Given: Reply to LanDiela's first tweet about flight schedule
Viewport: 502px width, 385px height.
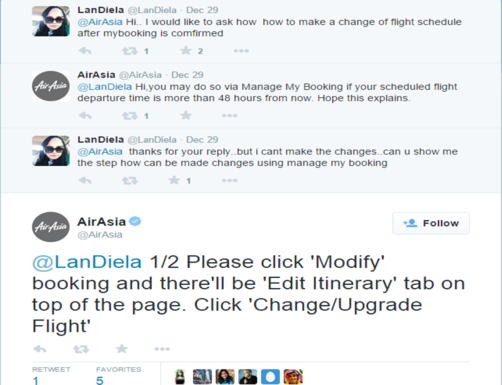Looking at the screenshot, I should tap(85, 51).
